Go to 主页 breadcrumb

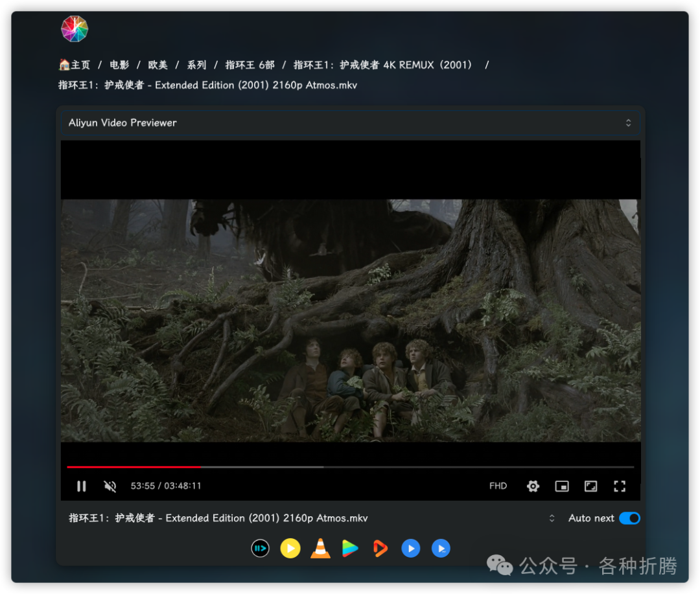tap(75, 65)
